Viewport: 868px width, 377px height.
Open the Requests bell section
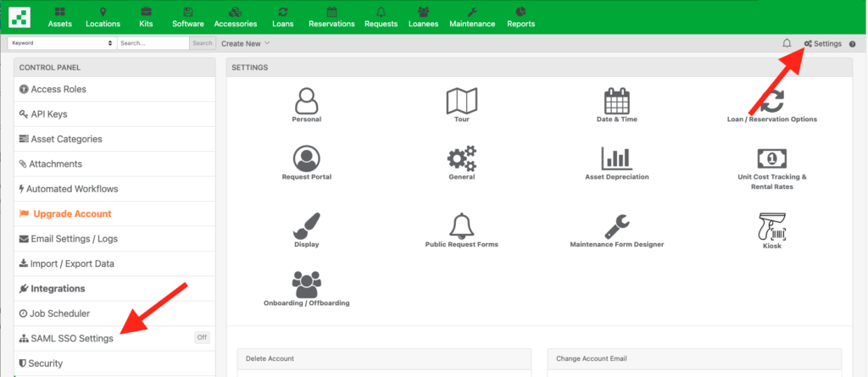pyautogui.click(x=381, y=17)
